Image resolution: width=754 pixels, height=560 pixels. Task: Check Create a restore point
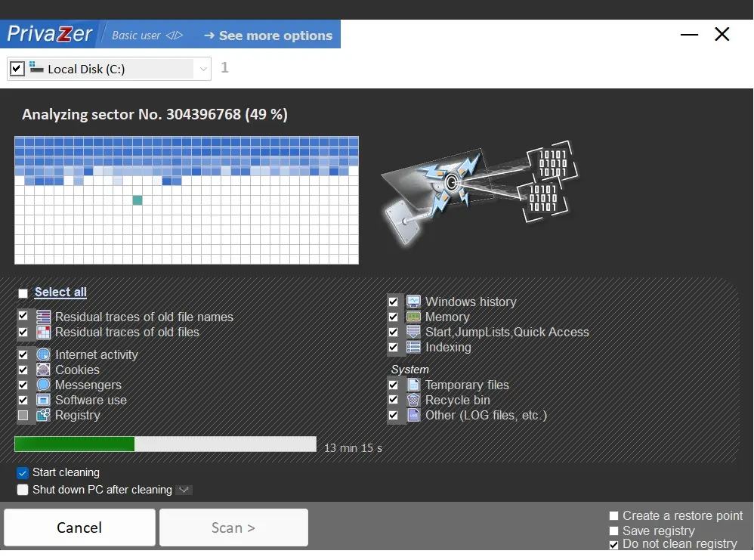click(x=613, y=515)
